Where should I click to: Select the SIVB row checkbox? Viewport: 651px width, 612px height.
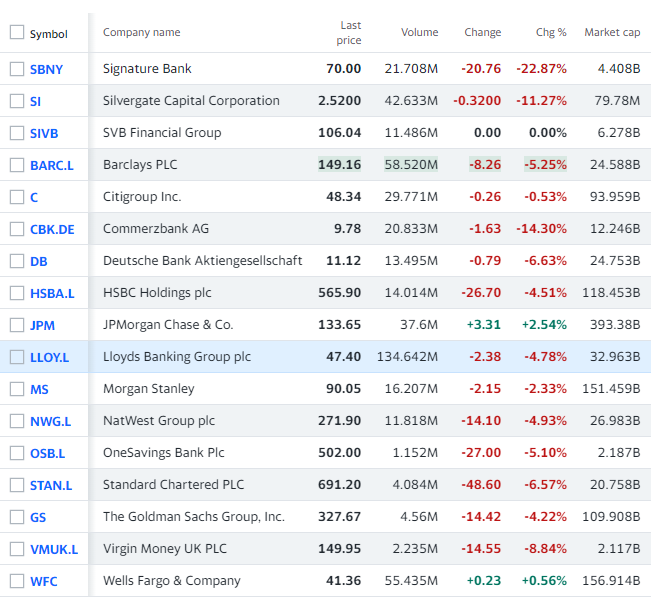17,133
